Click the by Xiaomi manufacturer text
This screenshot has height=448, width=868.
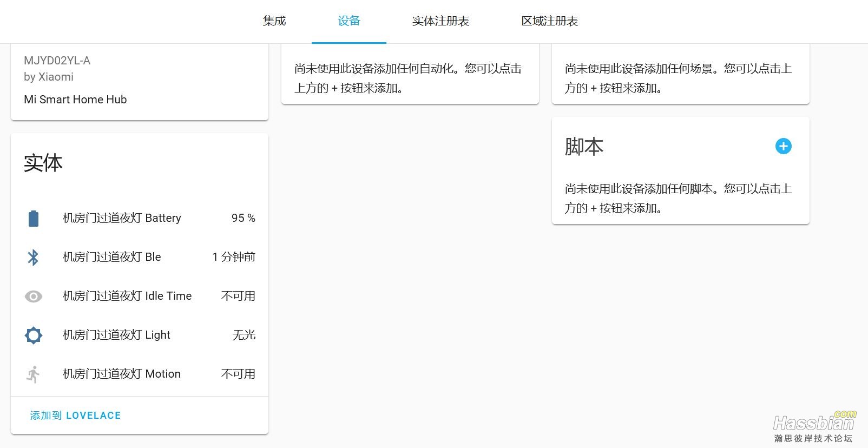49,77
